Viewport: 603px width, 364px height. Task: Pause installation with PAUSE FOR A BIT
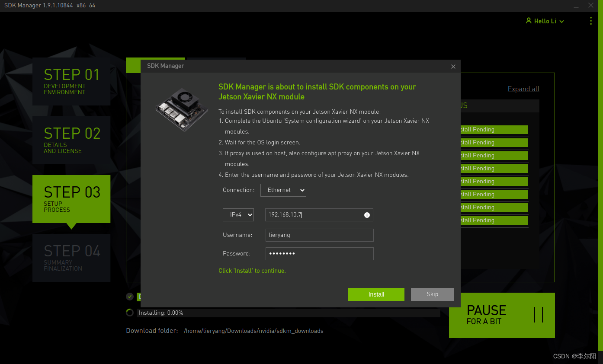502,315
